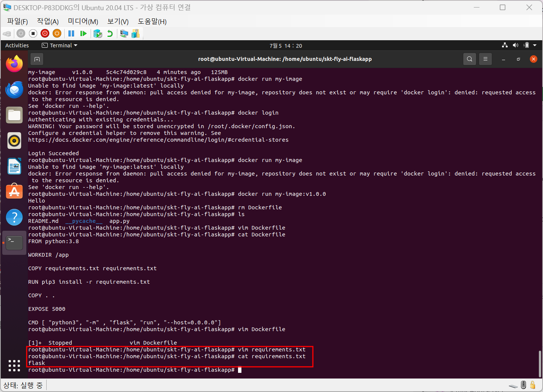Click the terminal scrollbar thumb

[x=540, y=363]
